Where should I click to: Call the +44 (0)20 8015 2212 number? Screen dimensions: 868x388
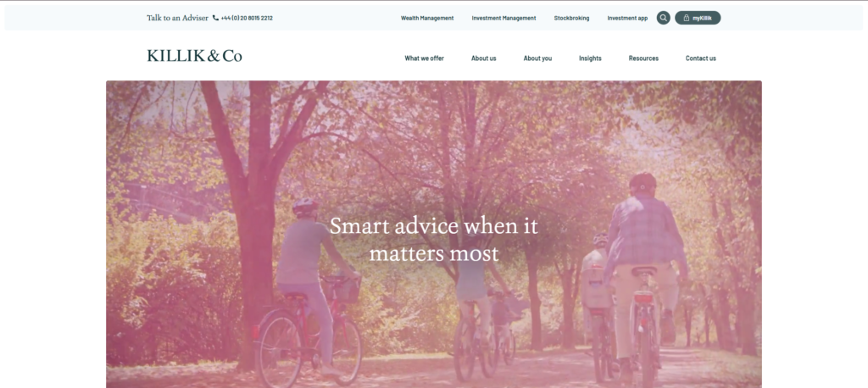point(247,18)
